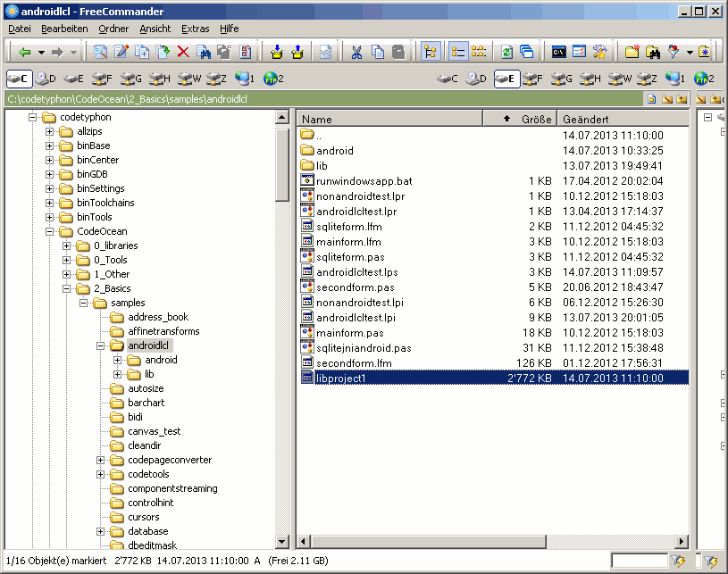Cut selection with the scissors icon
Viewport: 728px width, 574px height.
(356, 52)
